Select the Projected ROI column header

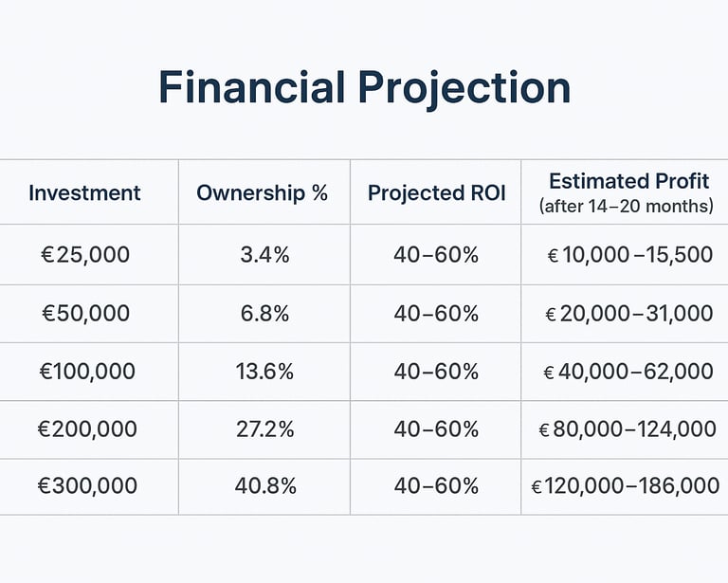(x=437, y=193)
